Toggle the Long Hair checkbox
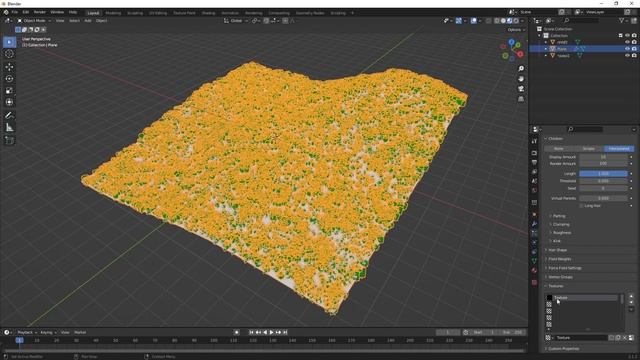The image size is (640, 360). click(581, 206)
